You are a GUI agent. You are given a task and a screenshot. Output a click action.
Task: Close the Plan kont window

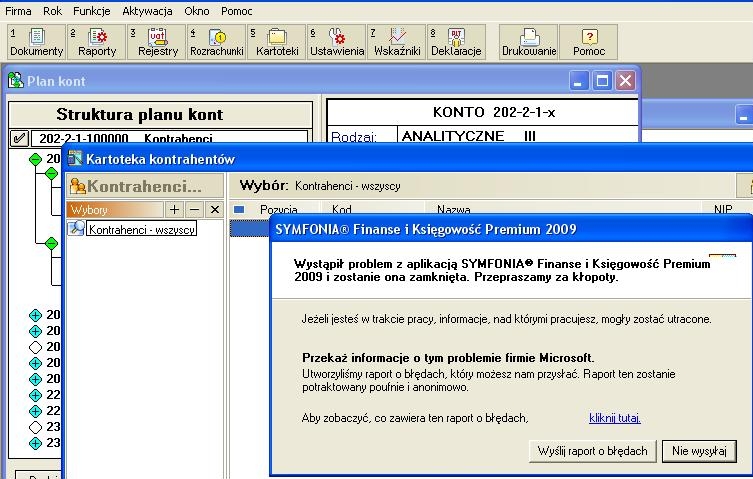(x=625, y=81)
